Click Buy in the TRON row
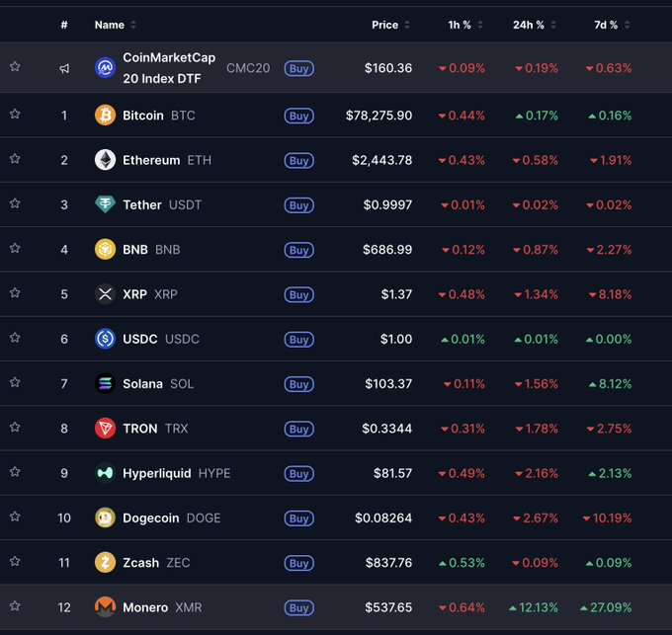The height and width of the screenshot is (635, 672). (x=299, y=429)
